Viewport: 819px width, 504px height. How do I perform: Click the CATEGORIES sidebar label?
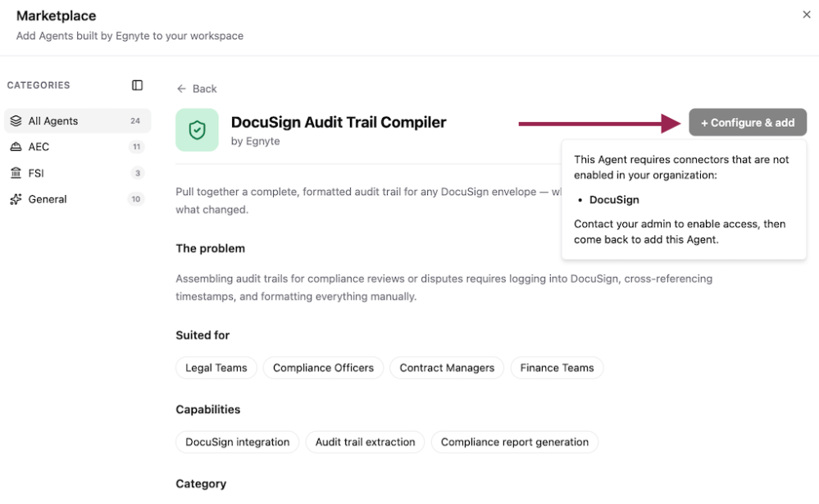tap(39, 85)
